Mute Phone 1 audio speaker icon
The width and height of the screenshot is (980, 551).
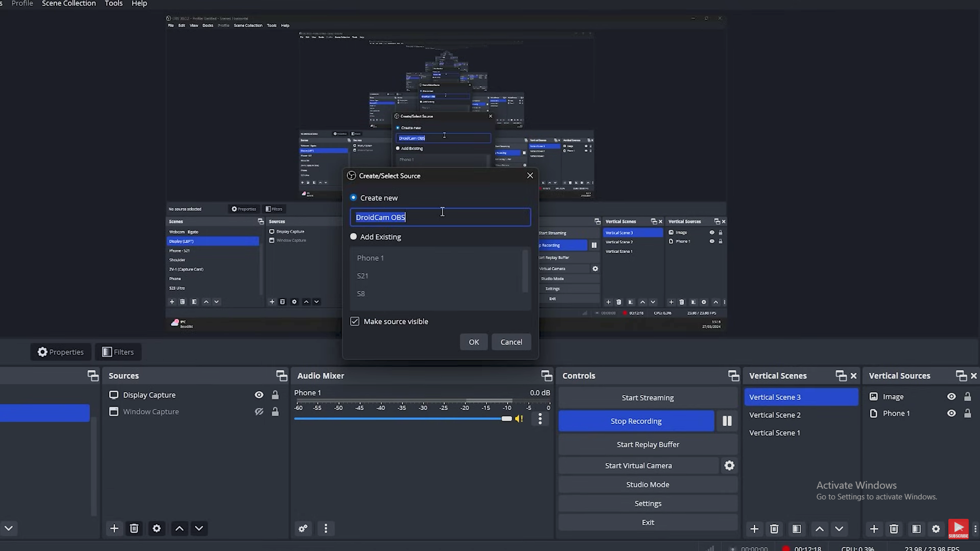tap(519, 419)
